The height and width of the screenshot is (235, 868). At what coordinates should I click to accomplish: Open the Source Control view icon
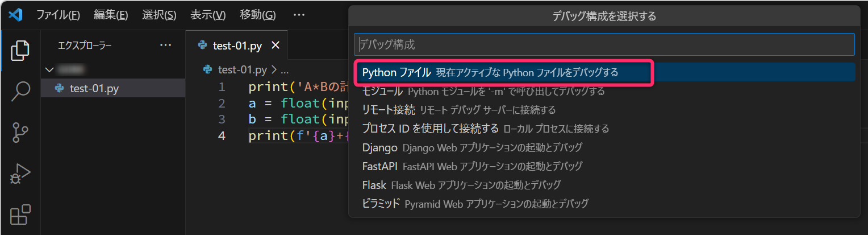tap(20, 132)
